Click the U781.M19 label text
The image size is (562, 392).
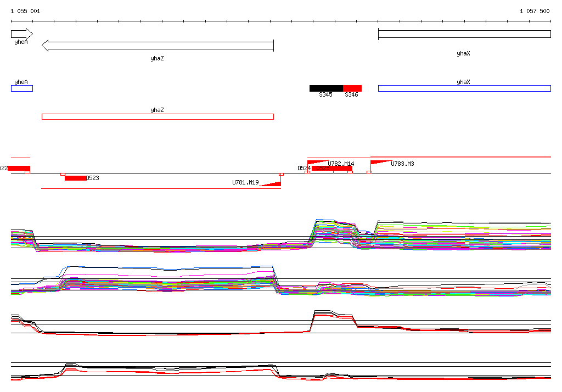(245, 183)
